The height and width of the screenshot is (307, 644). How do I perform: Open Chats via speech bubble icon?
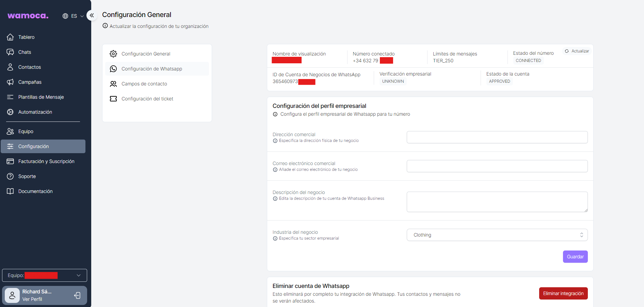click(10, 52)
